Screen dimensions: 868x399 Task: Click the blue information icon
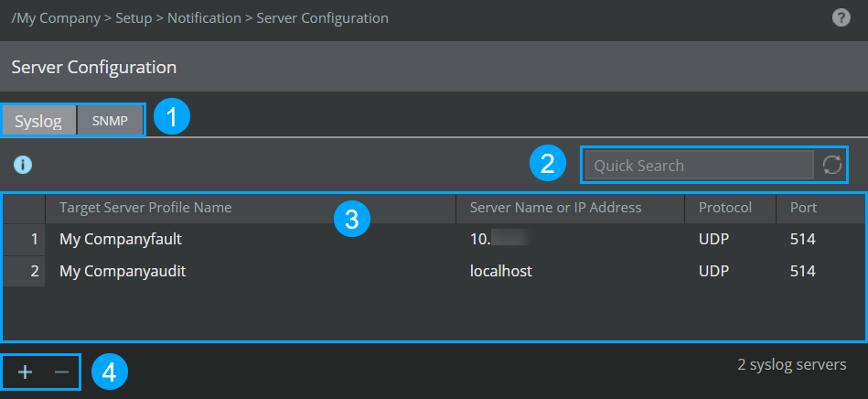[x=23, y=165]
